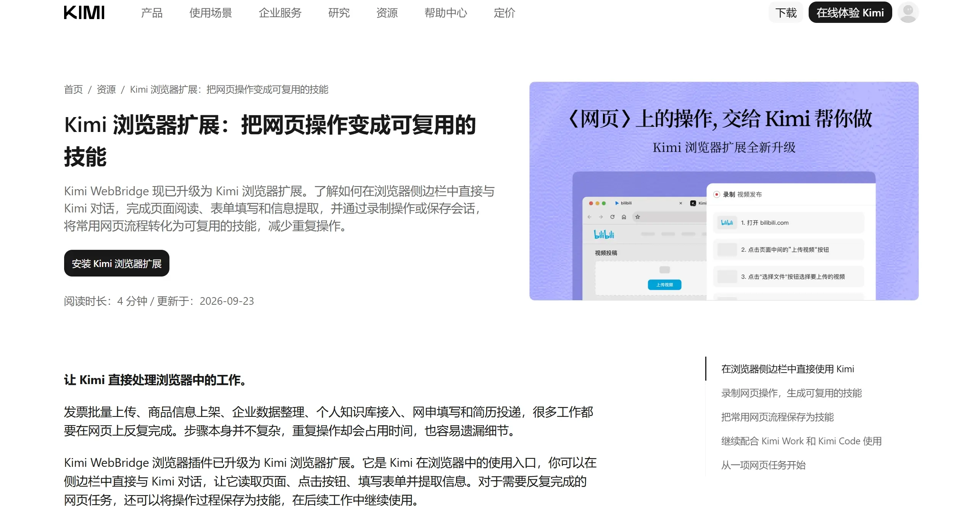The height and width of the screenshot is (521, 980).
Task: Click the 在线体验 Kimi button
Action: click(850, 13)
